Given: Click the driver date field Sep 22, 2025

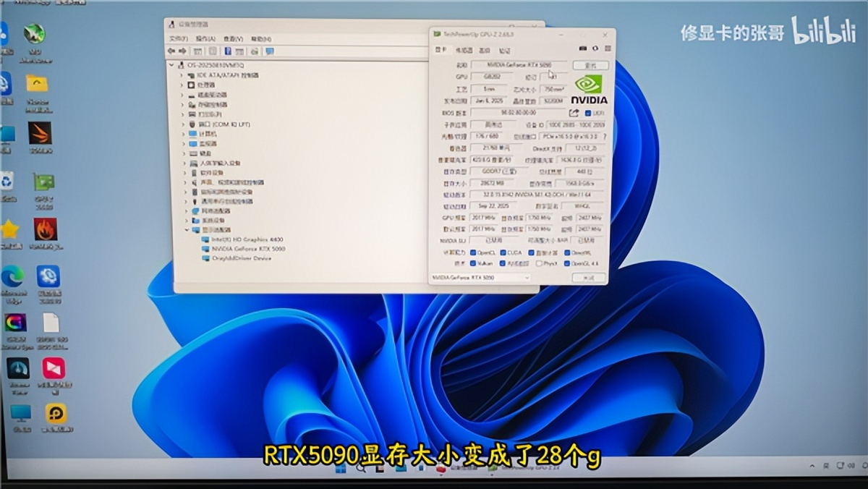Looking at the screenshot, I should coord(492,206).
